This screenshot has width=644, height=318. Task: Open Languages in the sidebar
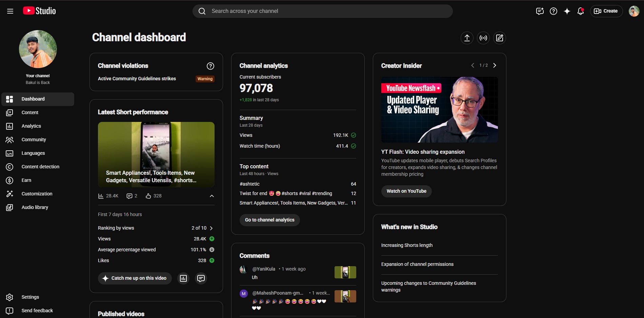point(38,153)
